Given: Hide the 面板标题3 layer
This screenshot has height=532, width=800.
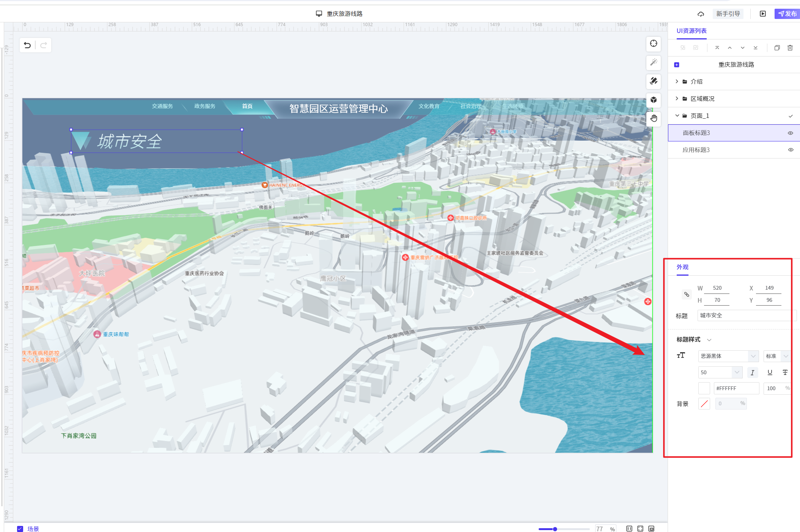Looking at the screenshot, I should (x=791, y=133).
